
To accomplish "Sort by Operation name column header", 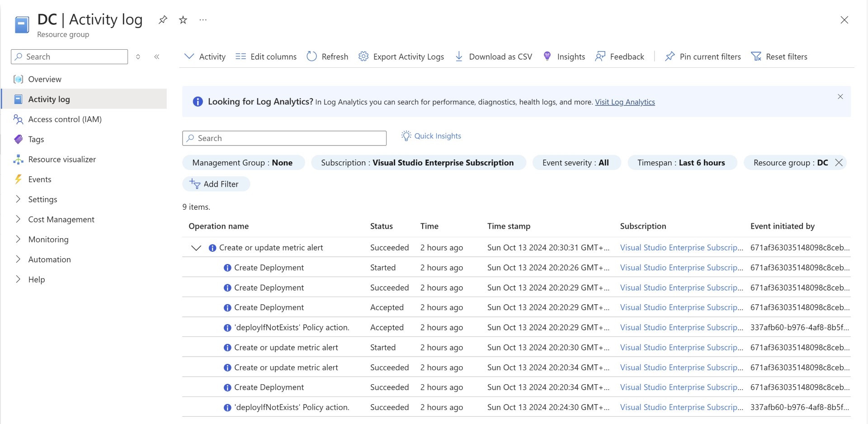I will [x=218, y=226].
